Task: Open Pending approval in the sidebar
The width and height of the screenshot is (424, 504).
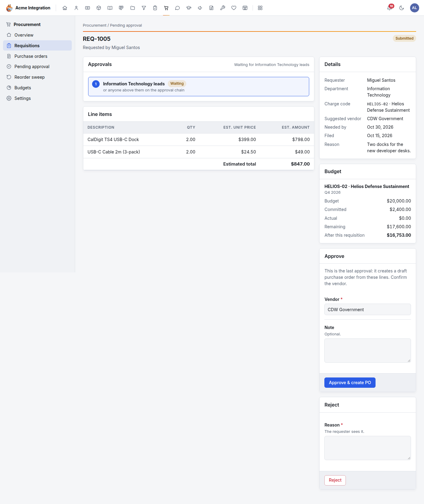Action: pyautogui.click(x=38, y=67)
